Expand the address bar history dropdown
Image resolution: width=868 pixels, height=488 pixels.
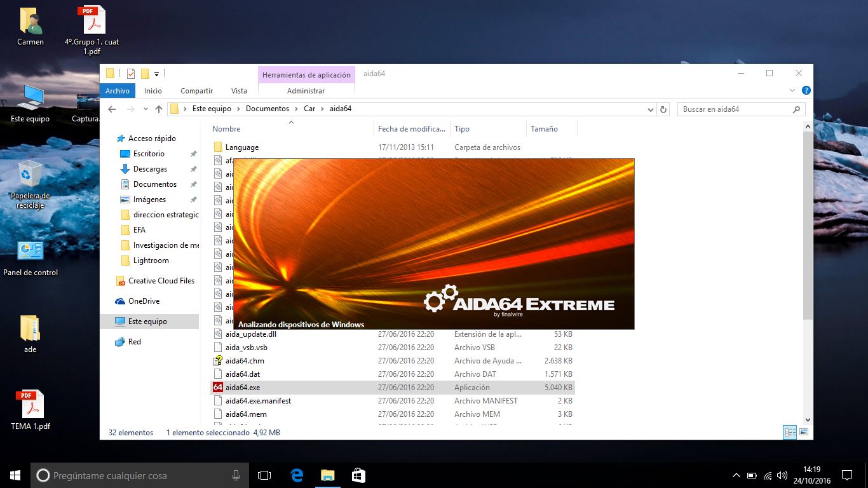tap(650, 109)
